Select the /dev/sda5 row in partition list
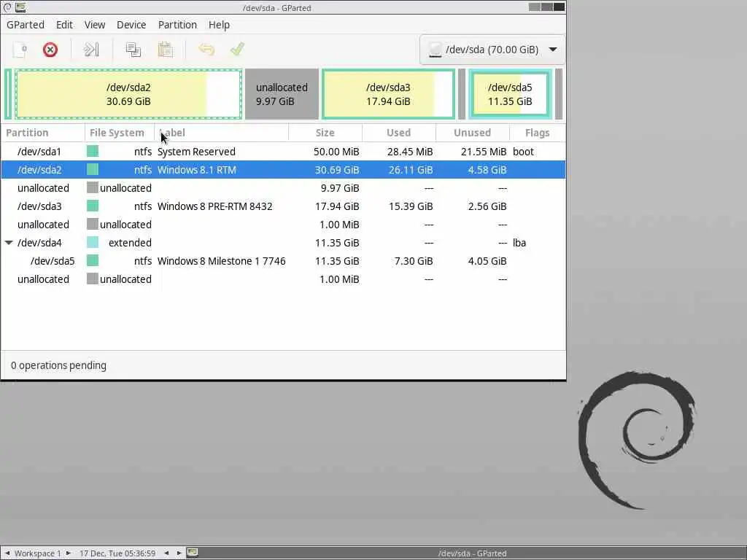This screenshot has width=747, height=560. coord(283,261)
